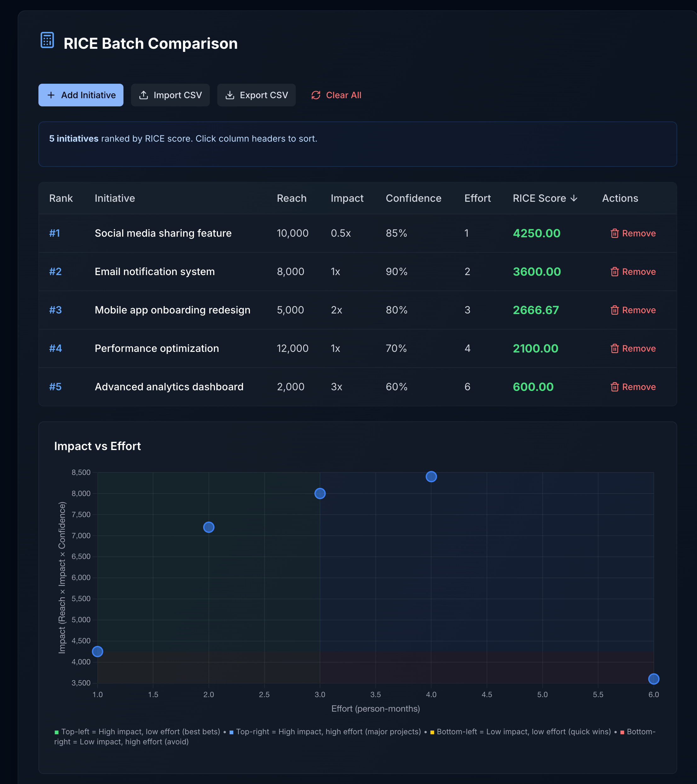
Task: Click the descending sort arrow on RICE Score
Action: click(574, 198)
